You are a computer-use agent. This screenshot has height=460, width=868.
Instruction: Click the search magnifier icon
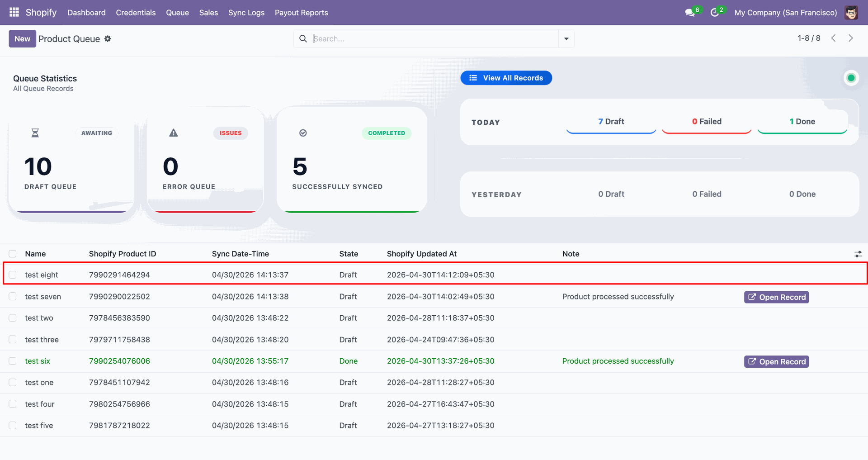click(303, 39)
